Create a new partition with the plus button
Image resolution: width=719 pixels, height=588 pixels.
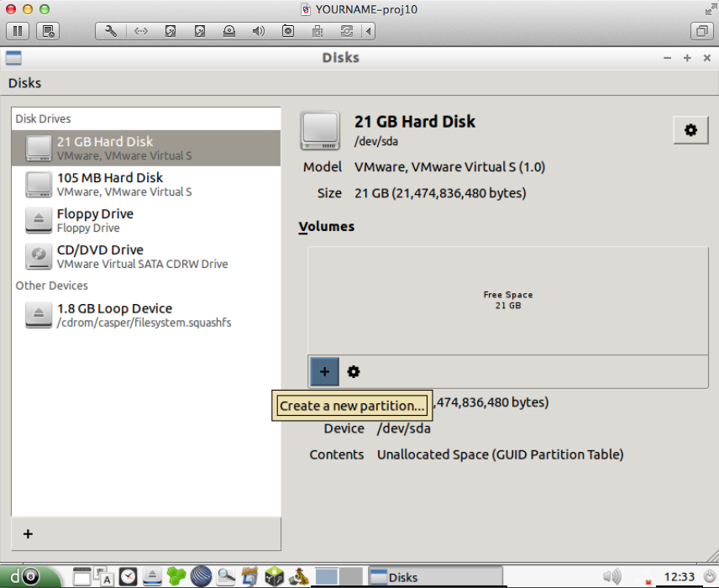pyautogui.click(x=325, y=371)
